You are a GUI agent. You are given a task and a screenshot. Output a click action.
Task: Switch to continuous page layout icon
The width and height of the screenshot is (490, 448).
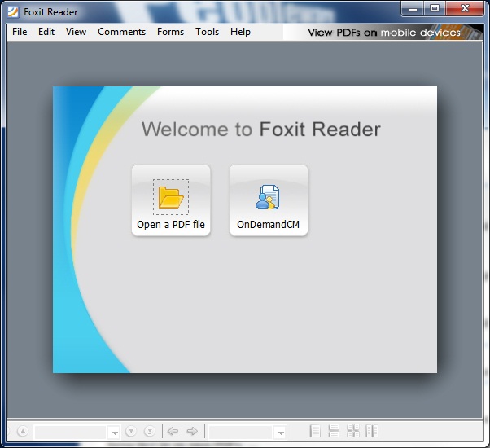coord(334,431)
